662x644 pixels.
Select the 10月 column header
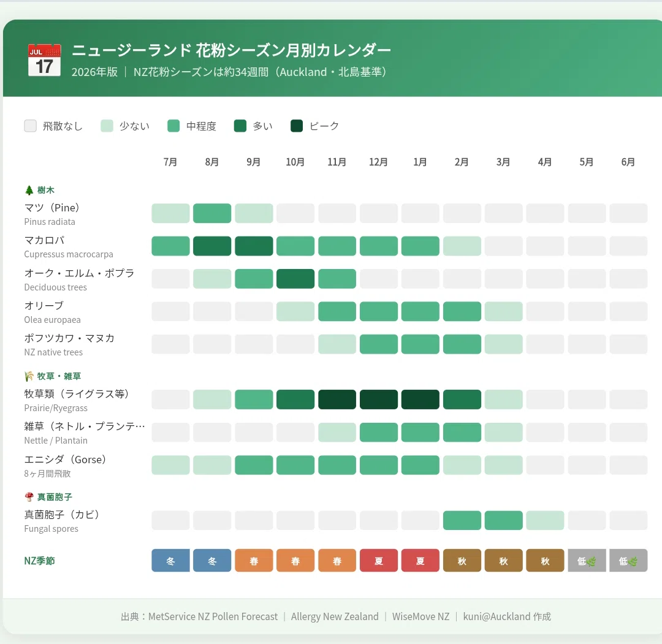(x=295, y=162)
